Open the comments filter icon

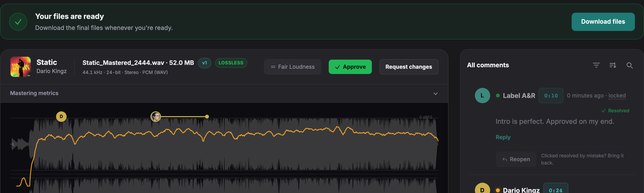pyautogui.click(x=596, y=65)
